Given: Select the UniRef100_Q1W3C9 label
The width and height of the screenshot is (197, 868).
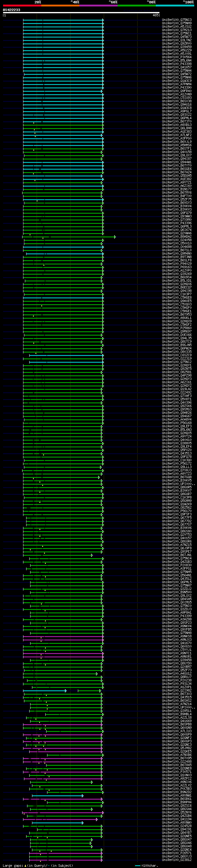Looking at the screenshot, I should pos(177,81).
